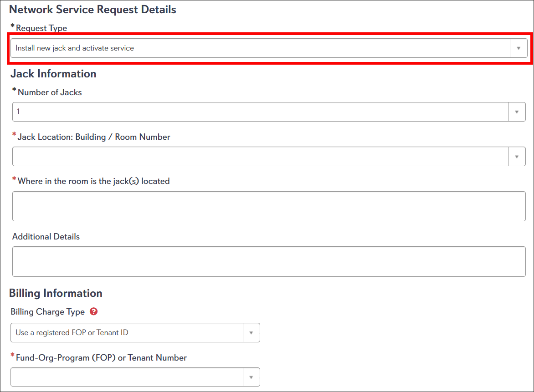Viewport: 534px width, 392px height.
Task: Click the 'Install new jack and activate service' text
Action: pos(75,48)
